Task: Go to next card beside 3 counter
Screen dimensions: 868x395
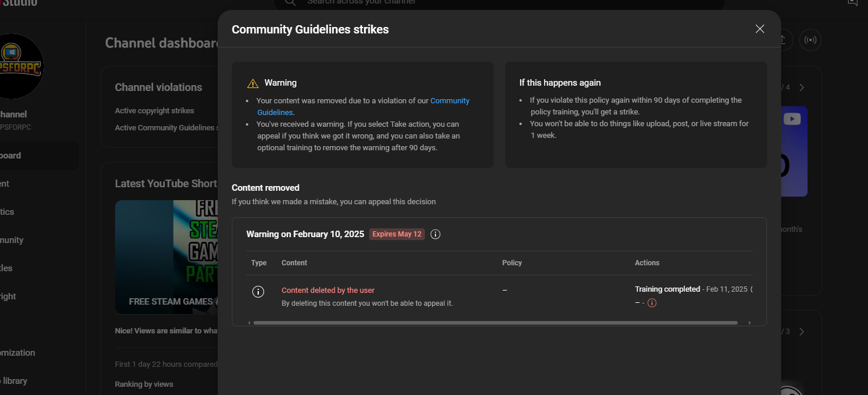Action: [802, 332]
